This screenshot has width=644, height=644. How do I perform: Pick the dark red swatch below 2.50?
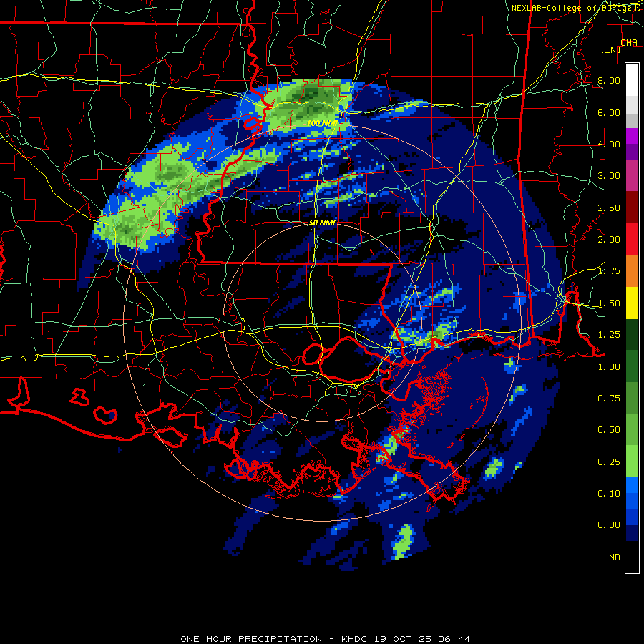click(632, 208)
